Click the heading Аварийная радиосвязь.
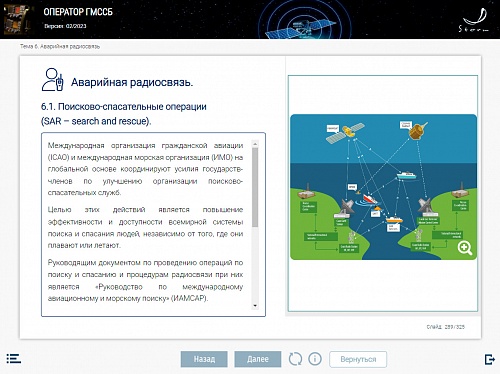Screen dimensions: 500x374 [132, 82]
